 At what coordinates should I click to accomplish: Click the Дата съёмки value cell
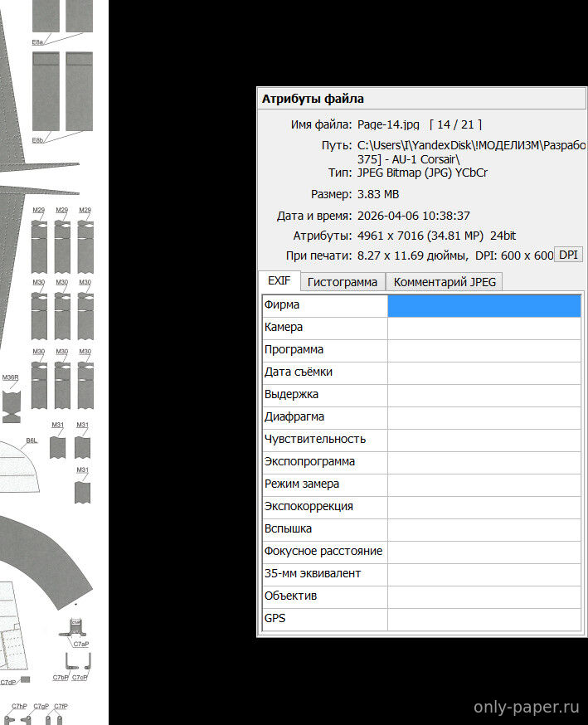coord(484,372)
